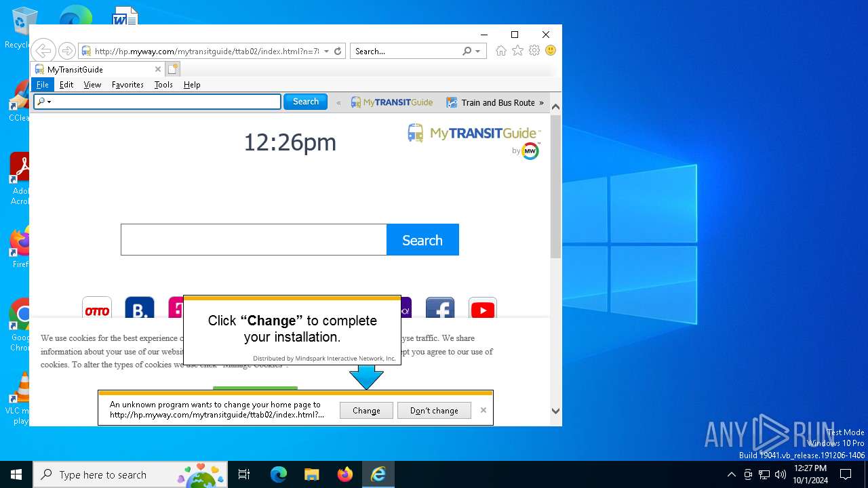Open the Booking.com shortcut icon
This screenshot has width=868, height=488.
coord(140,308)
